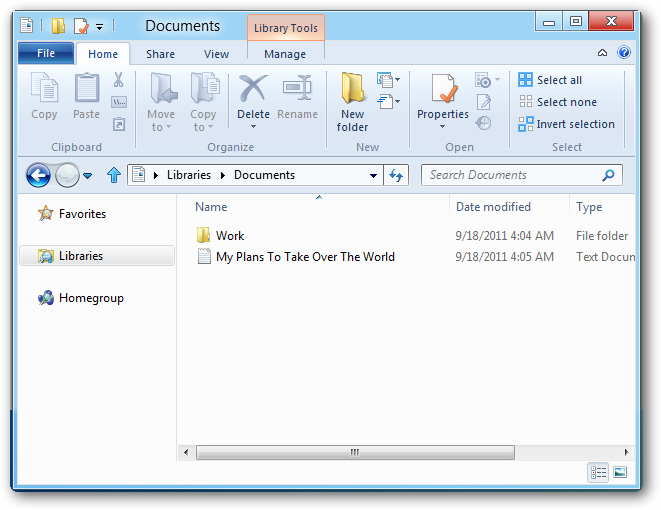Click the horizontal scrollbar right arrow
This screenshot has width=661, height=510.
[x=626, y=452]
